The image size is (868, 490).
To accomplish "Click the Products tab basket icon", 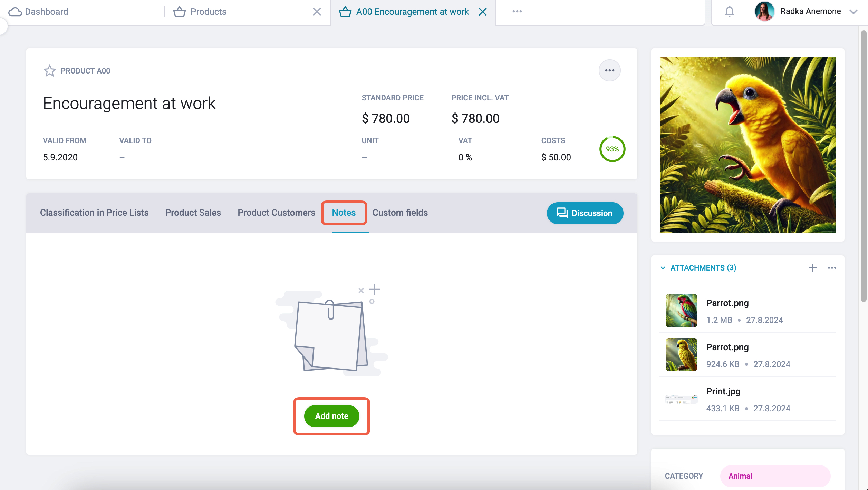I will point(180,12).
